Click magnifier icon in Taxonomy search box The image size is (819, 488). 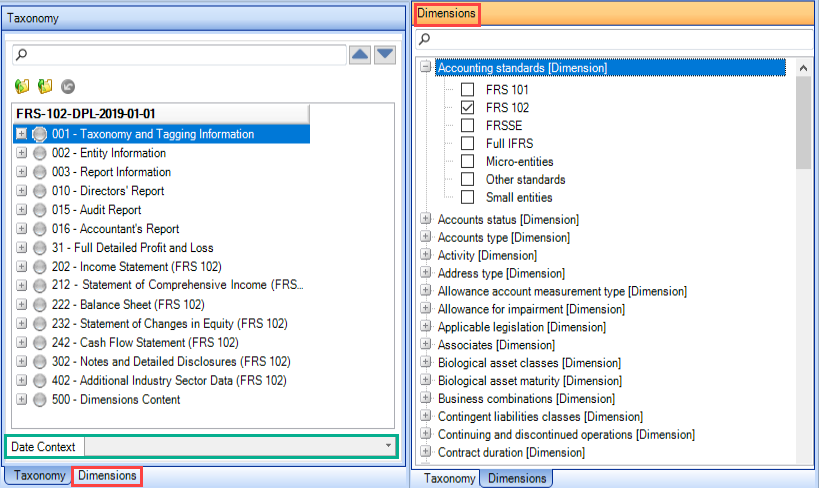(21, 54)
